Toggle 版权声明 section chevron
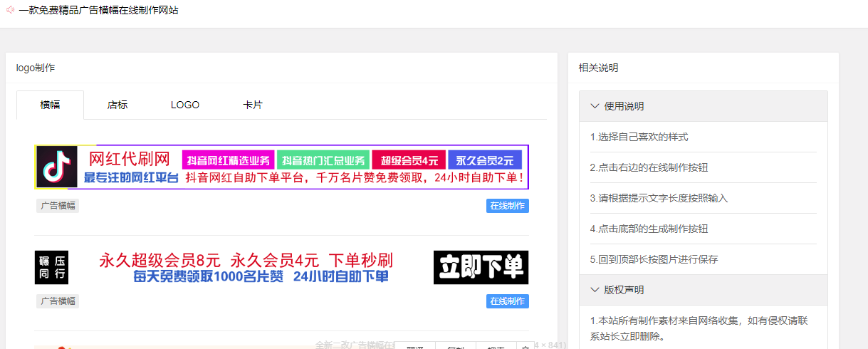 click(595, 290)
